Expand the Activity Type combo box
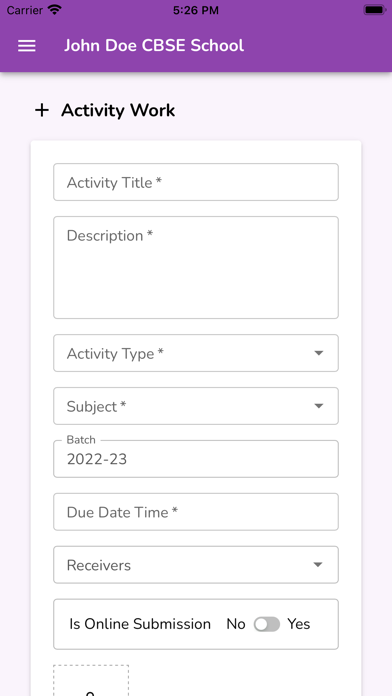Viewport: 392px width, 696px height. tap(196, 353)
